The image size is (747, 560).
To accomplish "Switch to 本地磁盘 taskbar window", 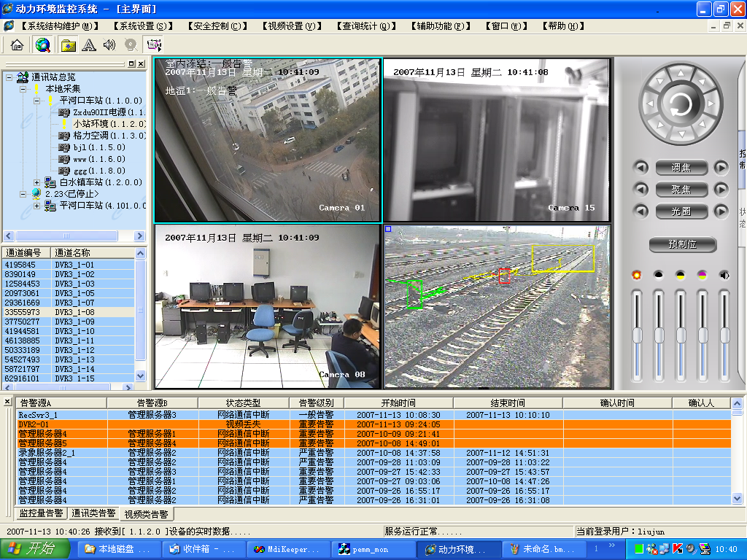I will (118, 550).
